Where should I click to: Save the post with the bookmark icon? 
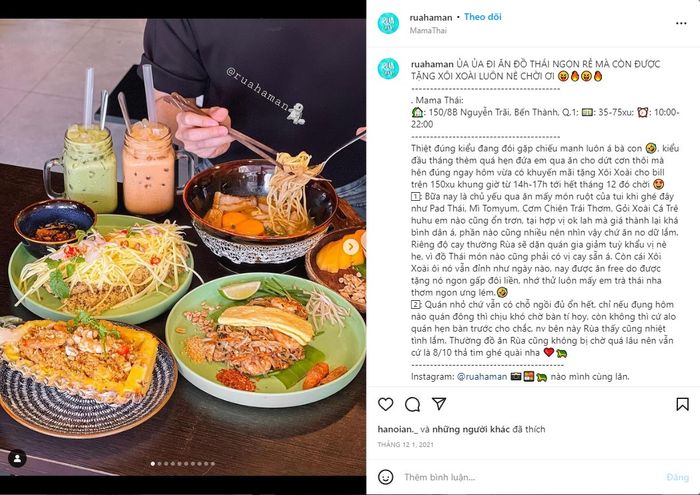(682, 404)
